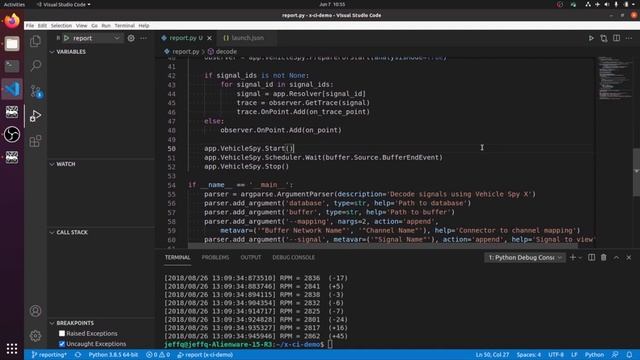
Task: Open the File menu
Action: [x=30, y=25]
